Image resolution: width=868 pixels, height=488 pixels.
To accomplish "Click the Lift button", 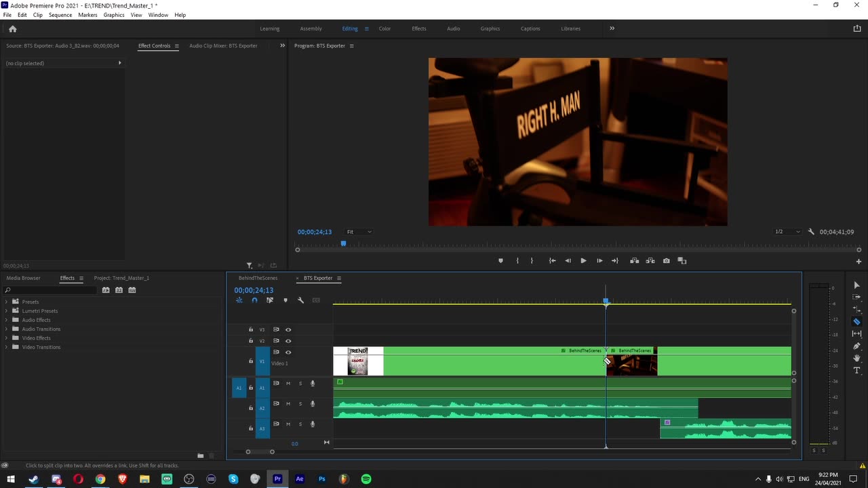I will 634,261.
